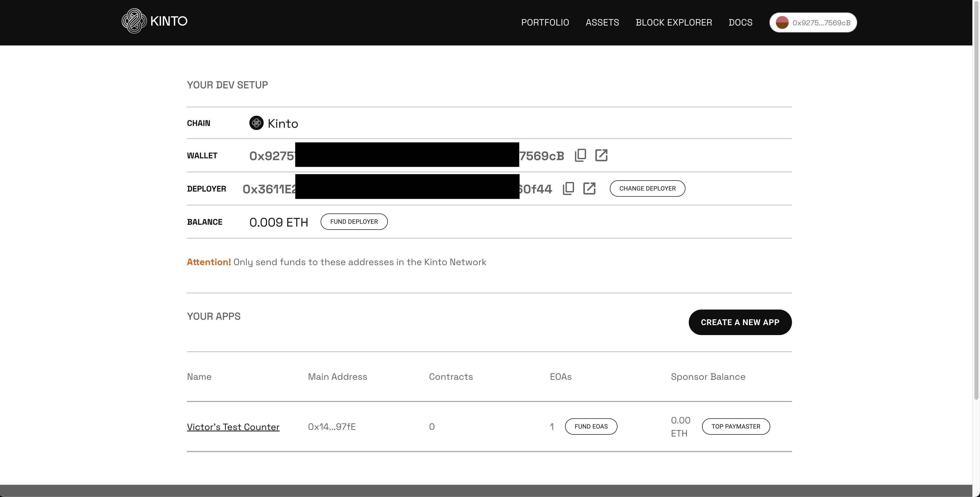Open wallet address in external explorer
Image resolution: width=980 pixels, height=497 pixels.
[601, 156]
